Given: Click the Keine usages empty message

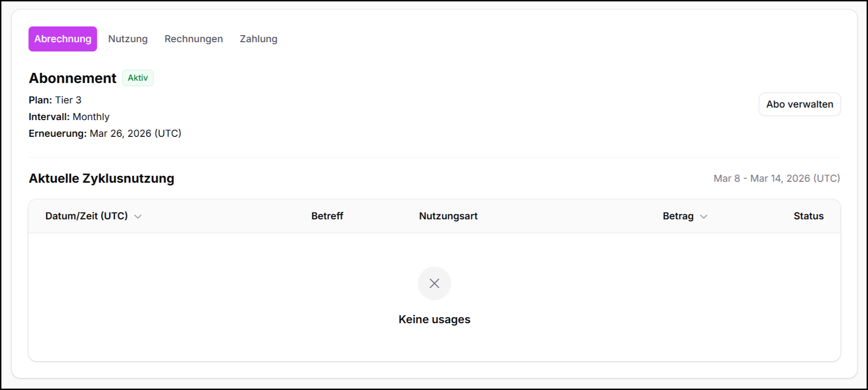Looking at the screenshot, I should [x=434, y=320].
